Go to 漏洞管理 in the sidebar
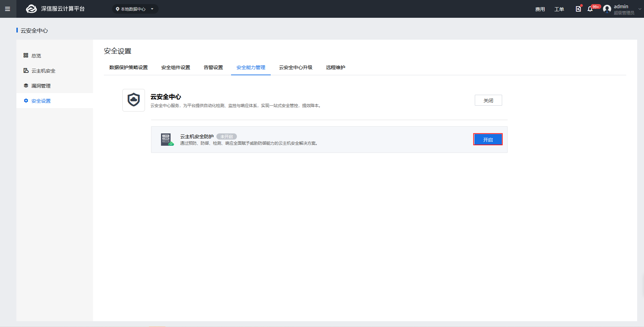The height and width of the screenshot is (327, 644). (x=41, y=86)
